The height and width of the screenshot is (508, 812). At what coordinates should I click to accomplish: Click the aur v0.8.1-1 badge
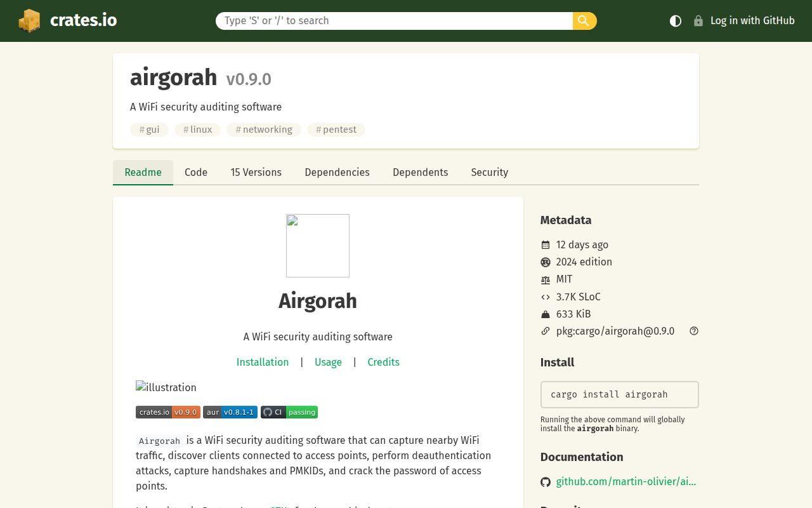(230, 412)
